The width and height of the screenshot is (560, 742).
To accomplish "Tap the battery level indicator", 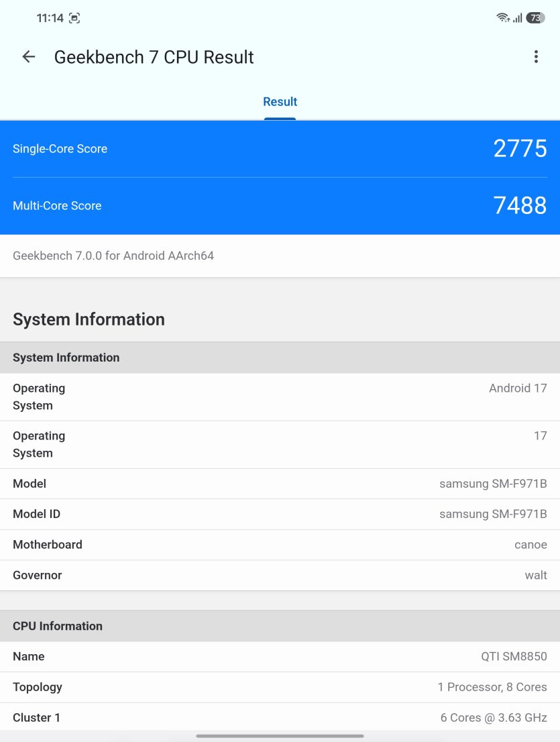I will click(535, 18).
